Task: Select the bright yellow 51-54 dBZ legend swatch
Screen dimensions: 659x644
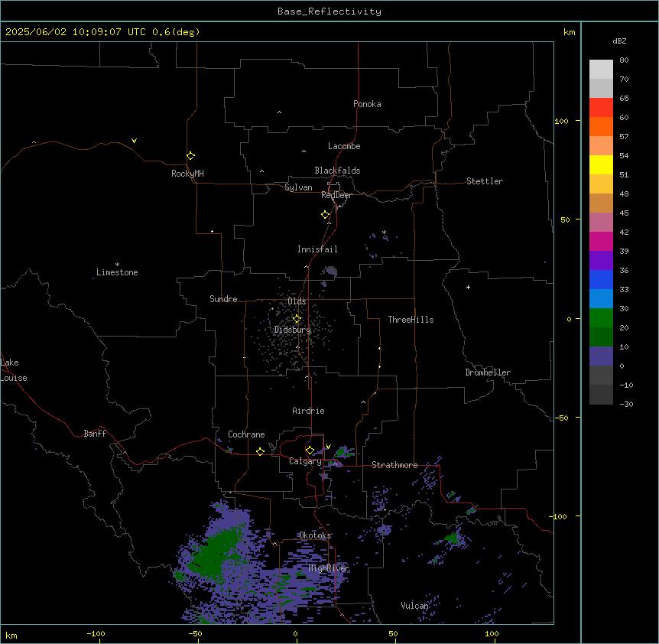Action: (601, 164)
